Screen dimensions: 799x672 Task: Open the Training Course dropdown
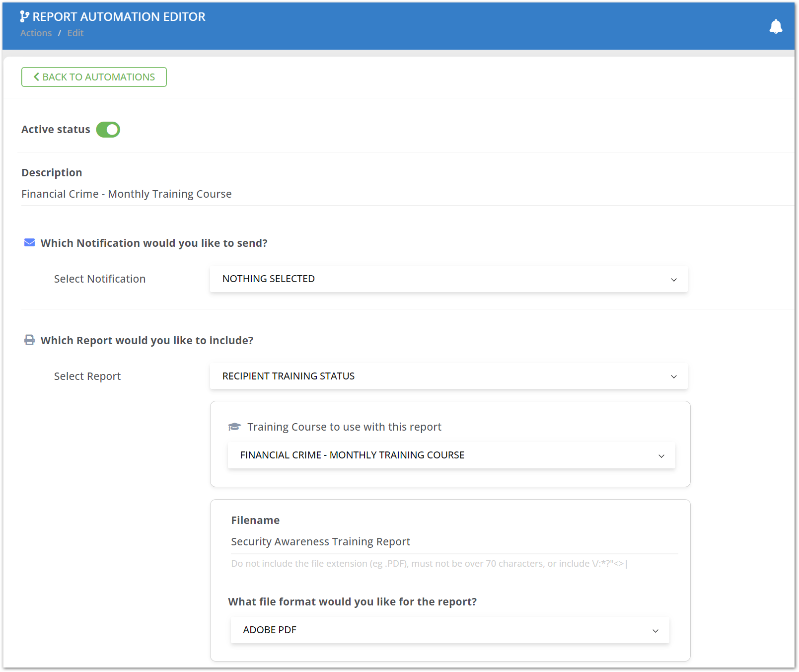click(451, 455)
